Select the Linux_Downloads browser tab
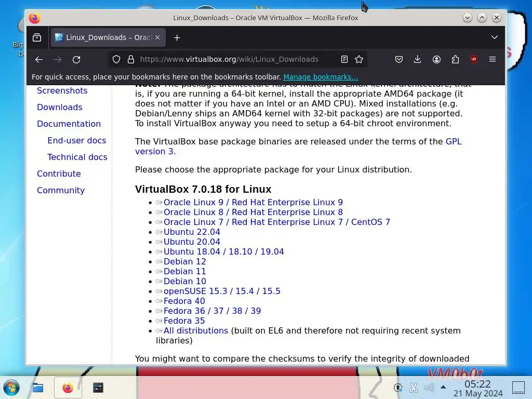Viewport: 532px width, 399px height. [x=108, y=37]
